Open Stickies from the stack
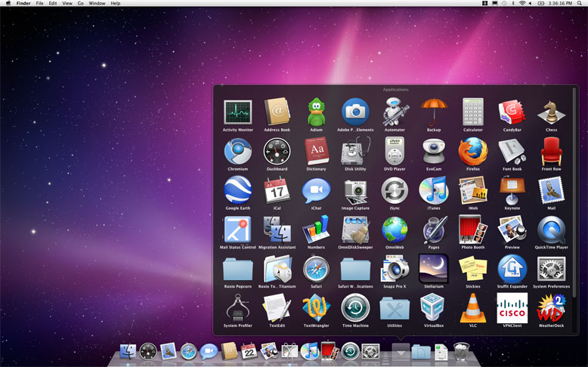The height and width of the screenshot is (367, 588). point(473,269)
